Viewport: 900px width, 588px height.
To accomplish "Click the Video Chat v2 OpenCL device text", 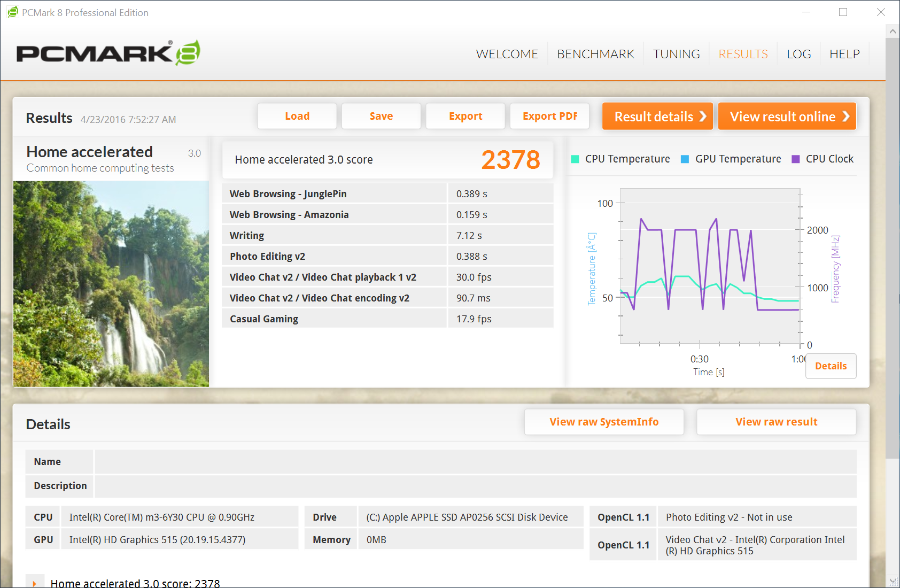I will (755, 545).
